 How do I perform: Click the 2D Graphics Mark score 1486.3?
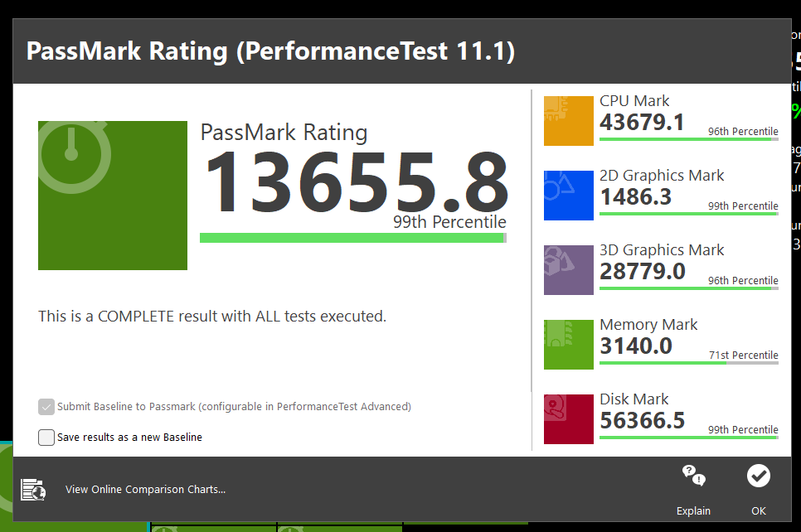(x=636, y=196)
